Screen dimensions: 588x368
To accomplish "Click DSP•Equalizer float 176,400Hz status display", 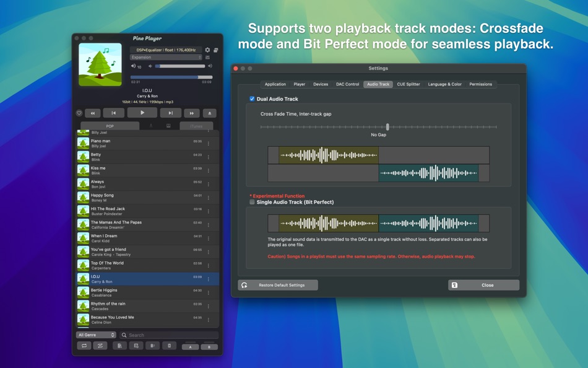I will tap(166, 50).
